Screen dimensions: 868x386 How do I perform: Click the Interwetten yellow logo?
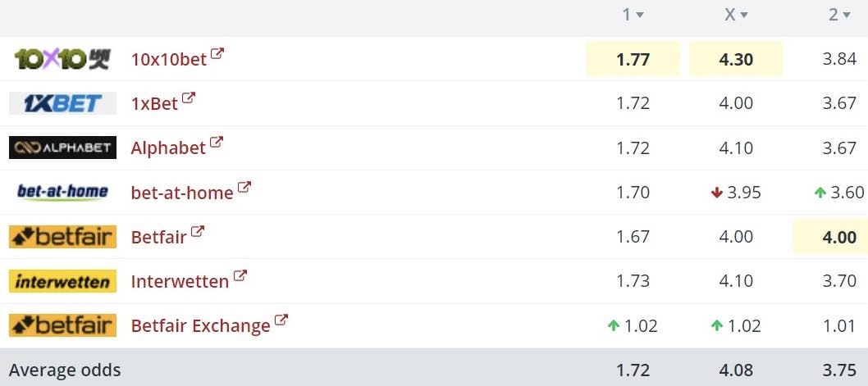tap(62, 281)
